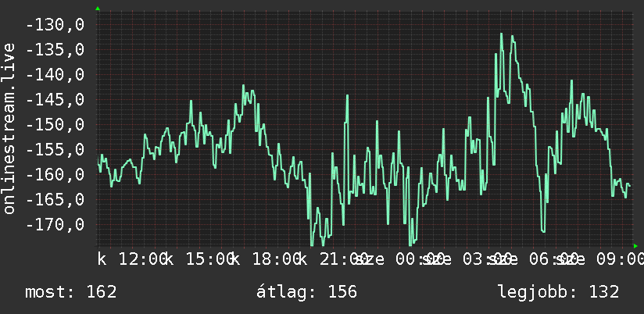Select the 'legjobb: 132' best value text
The image size is (644, 314).
[x=559, y=292]
